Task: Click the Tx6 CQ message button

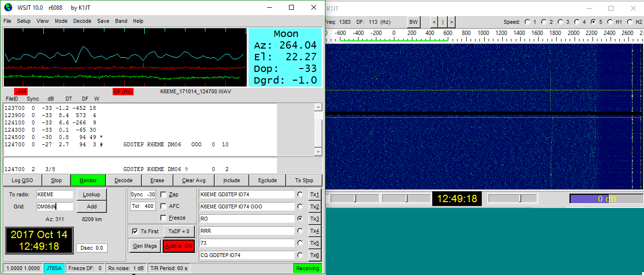Action: point(315,255)
